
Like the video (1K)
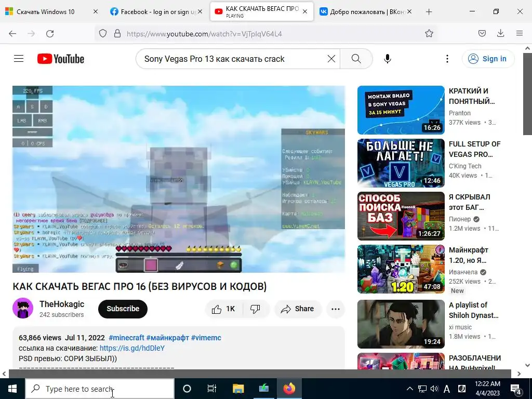pos(224,309)
